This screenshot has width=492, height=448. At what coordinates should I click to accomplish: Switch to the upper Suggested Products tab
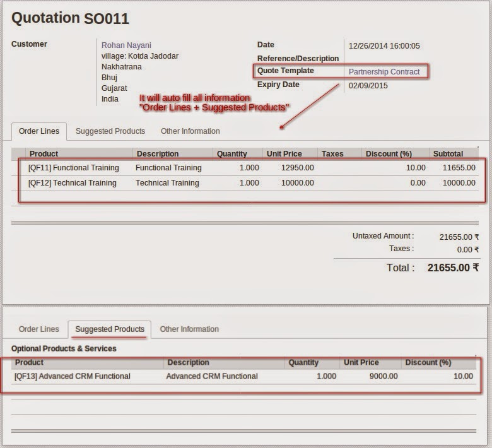point(110,131)
